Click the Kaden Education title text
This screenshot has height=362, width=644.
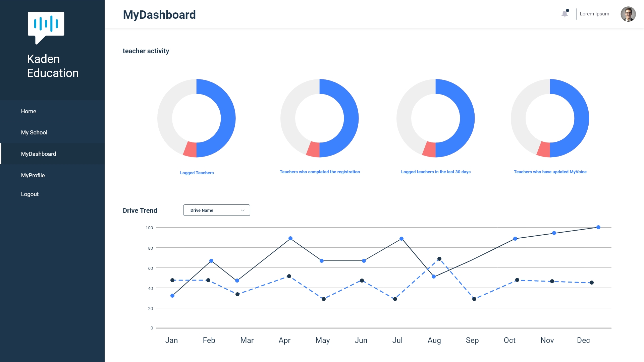(53, 66)
